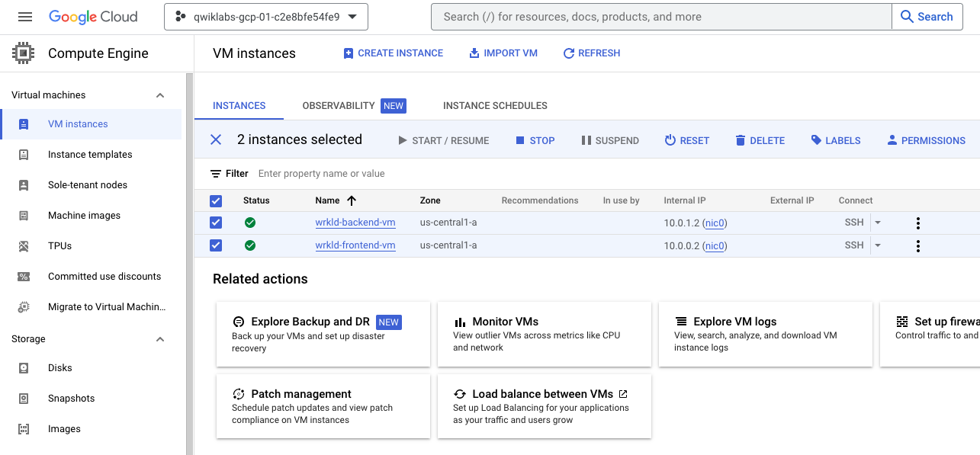Click the Refresh button

pos(591,53)
